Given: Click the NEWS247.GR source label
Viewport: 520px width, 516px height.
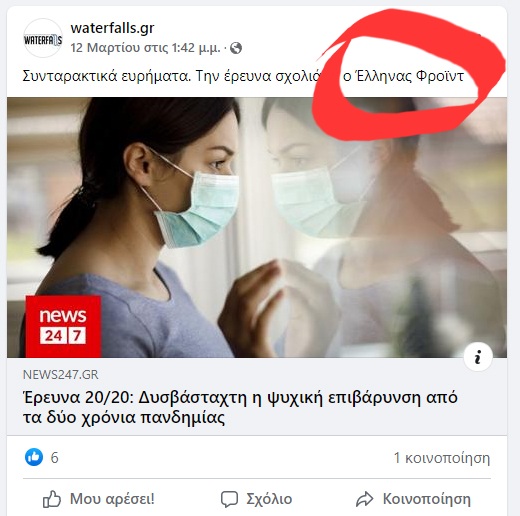Looking at the screenshot, I should tap(61, 375).
